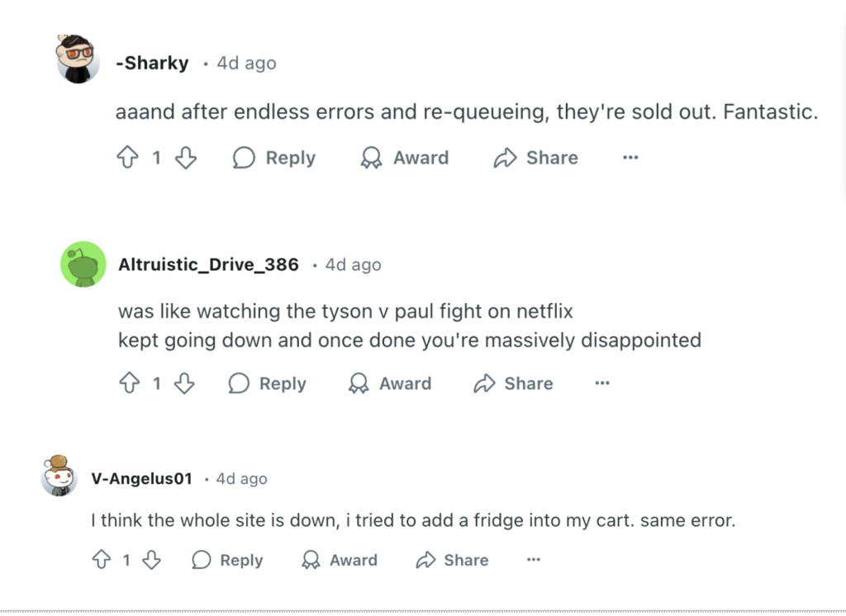
Task: Open more options on -Sharky's comment
Action: pos(630,158)
